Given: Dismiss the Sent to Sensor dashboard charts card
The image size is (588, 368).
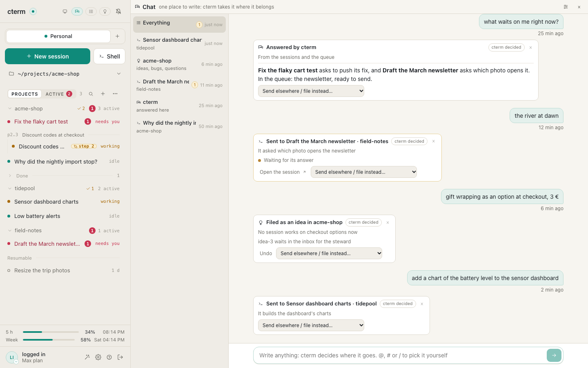Looking at the screenshot, I should (422, 304).
